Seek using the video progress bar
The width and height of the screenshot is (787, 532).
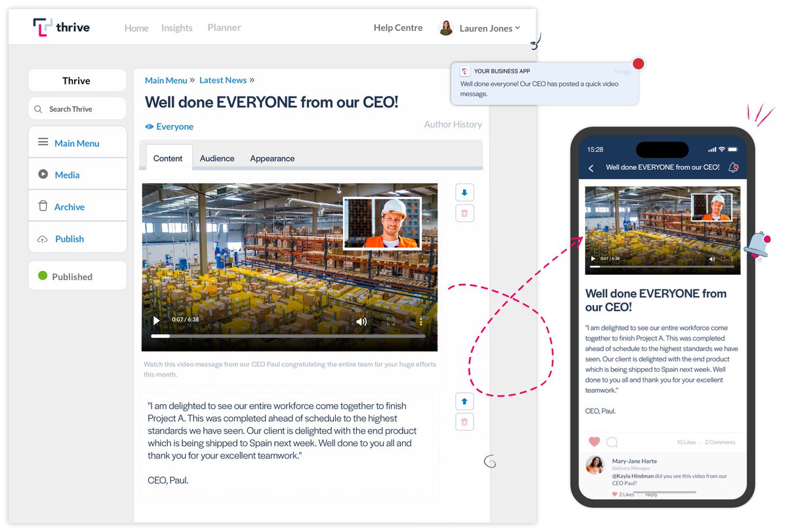289,336
